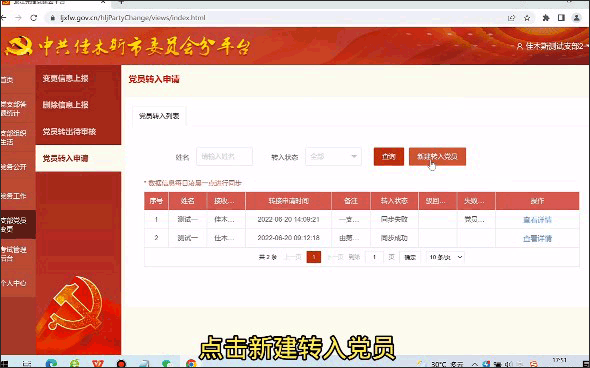The width and height of the screenshot is (590, 368).
Task: Open 首页 at the top of the sidebar
Action: click(8, 79)
